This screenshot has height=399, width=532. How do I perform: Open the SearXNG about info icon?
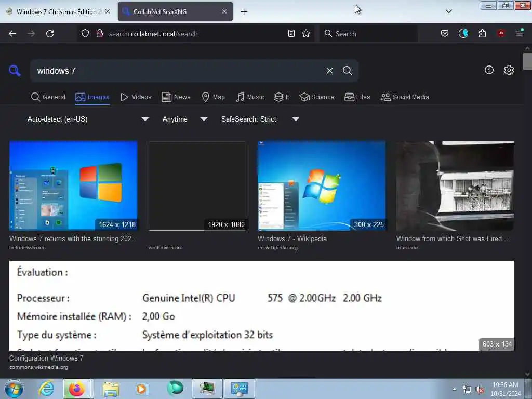click(x=489, y=70)
